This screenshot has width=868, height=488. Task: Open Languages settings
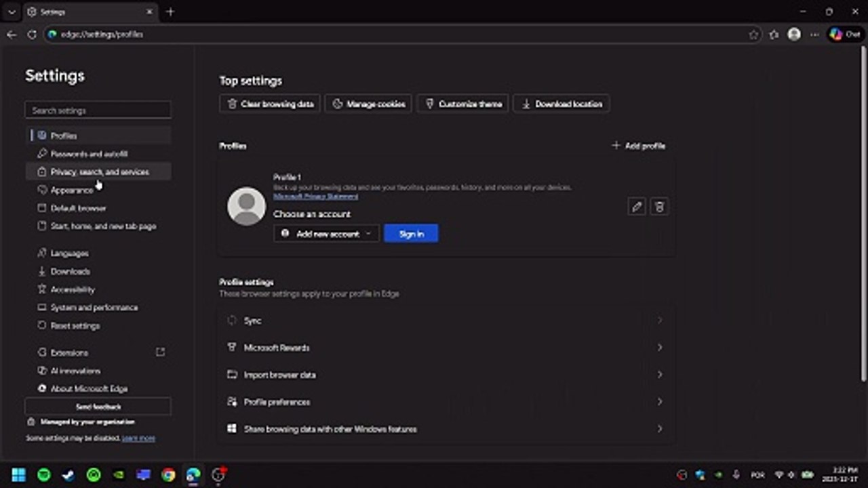click(98, 253)
